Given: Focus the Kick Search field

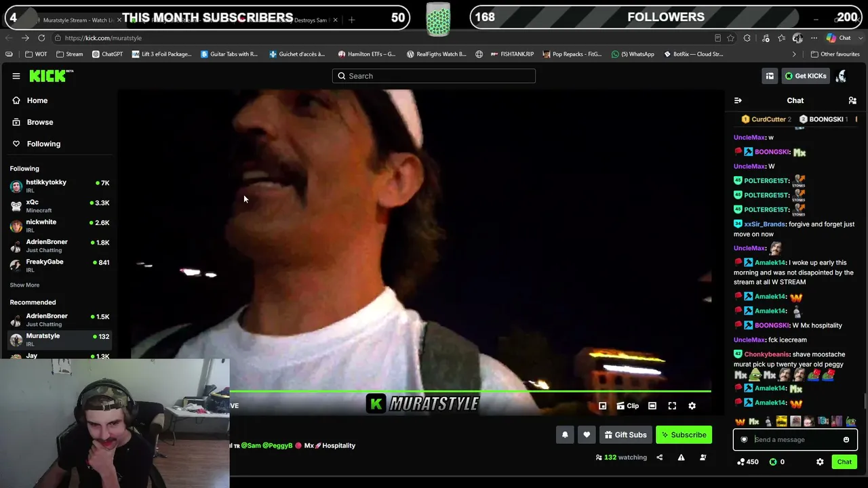Looking at the screenshot, I should click(x=434, y=76).
